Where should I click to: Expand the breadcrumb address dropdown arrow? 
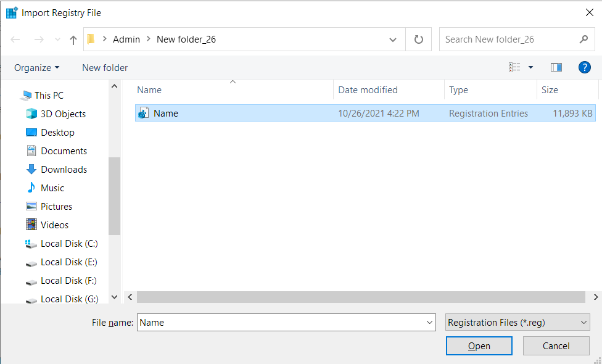(393, 39)
